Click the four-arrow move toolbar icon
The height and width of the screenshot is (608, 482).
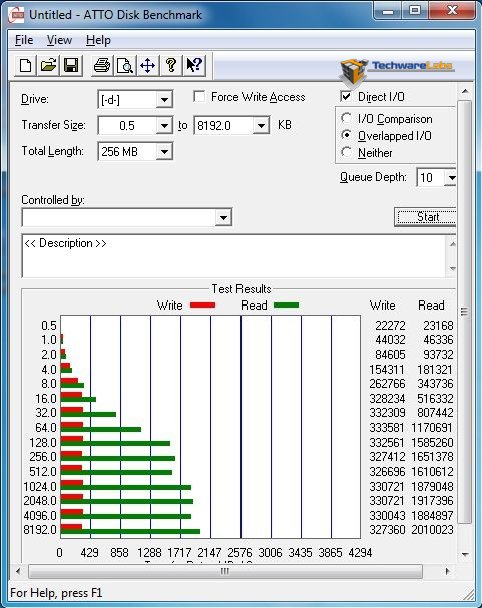148,65
